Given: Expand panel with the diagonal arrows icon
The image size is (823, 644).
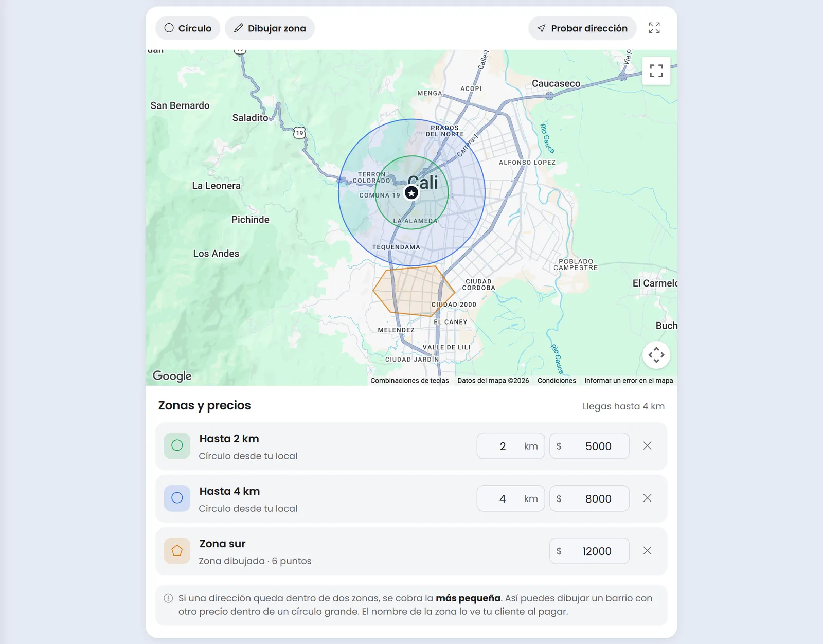Looking at the screenshot, I should (x=654, y=28).
